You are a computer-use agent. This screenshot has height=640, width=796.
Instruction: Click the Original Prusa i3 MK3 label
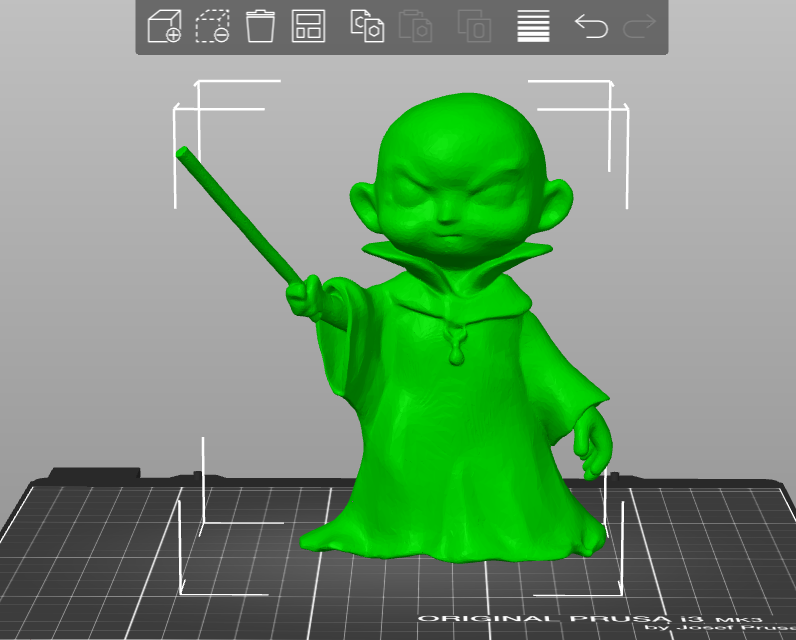pyautogui.click(x=590, y=619)
